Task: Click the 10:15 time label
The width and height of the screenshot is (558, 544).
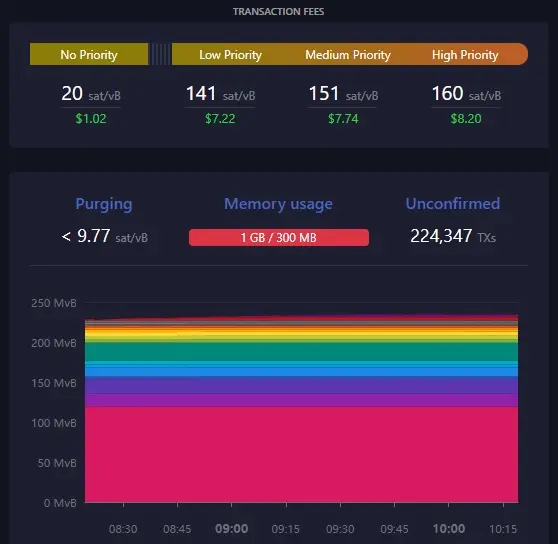Action: 503,529
